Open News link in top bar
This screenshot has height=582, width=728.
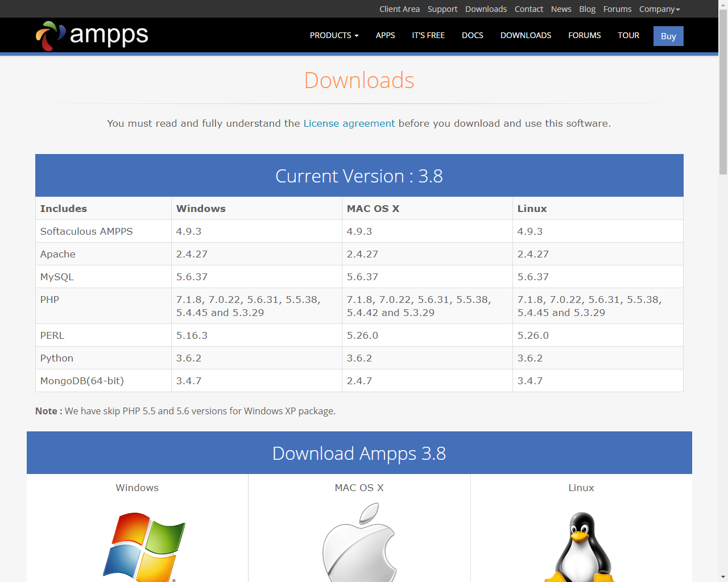(561, 9)
